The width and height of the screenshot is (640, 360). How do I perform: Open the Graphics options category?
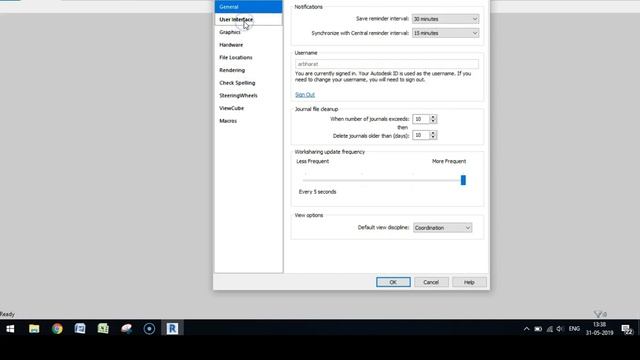click(249, 32)
